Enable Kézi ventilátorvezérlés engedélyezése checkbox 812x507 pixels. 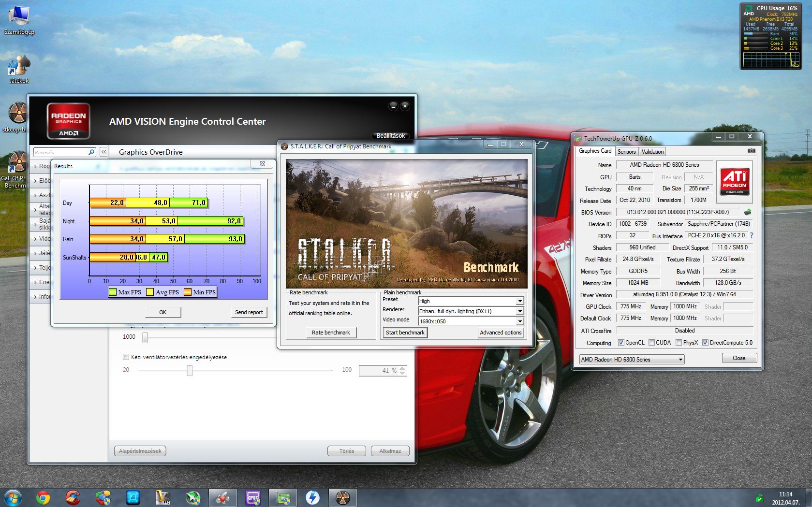coord(126,357)
